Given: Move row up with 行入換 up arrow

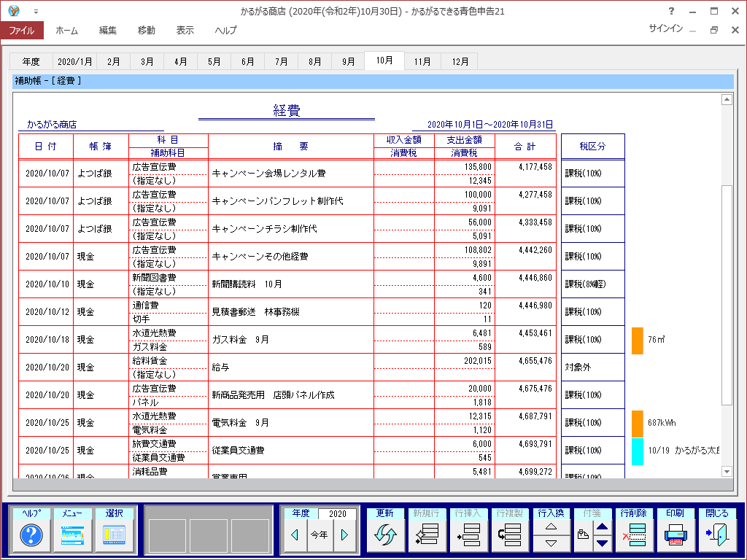Looking at the screenshot, I should pos(551,526).
